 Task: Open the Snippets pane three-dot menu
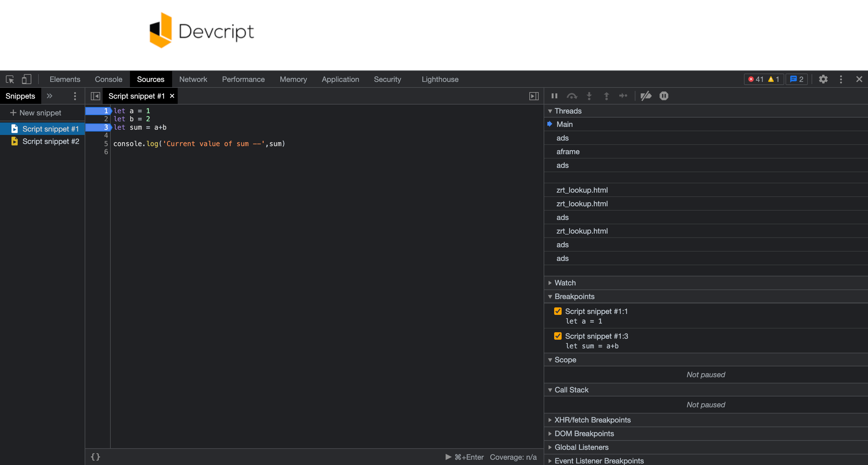coord(75,96)
